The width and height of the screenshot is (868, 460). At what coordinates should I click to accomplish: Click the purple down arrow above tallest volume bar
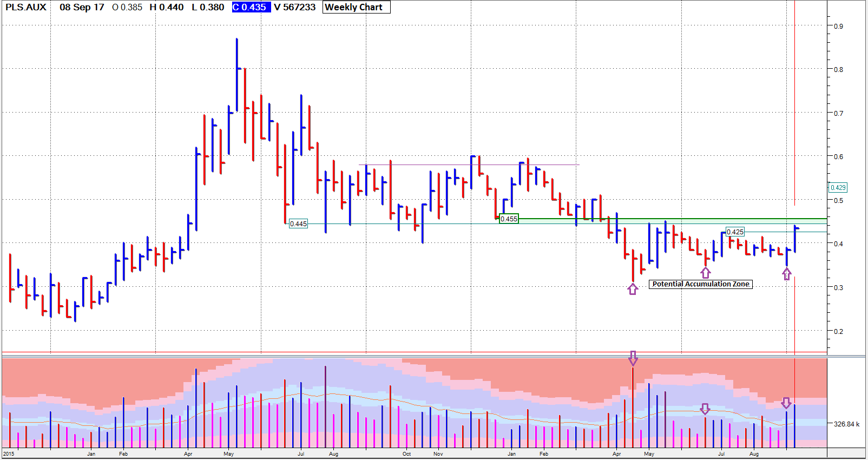(633, 358)
